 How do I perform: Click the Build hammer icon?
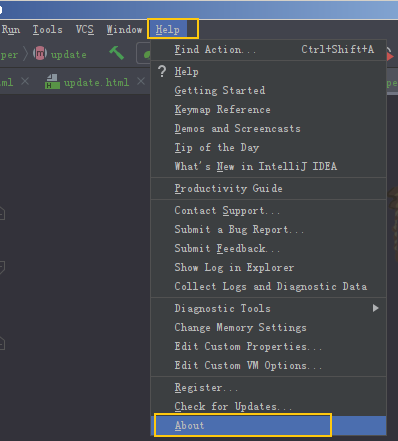117,53
